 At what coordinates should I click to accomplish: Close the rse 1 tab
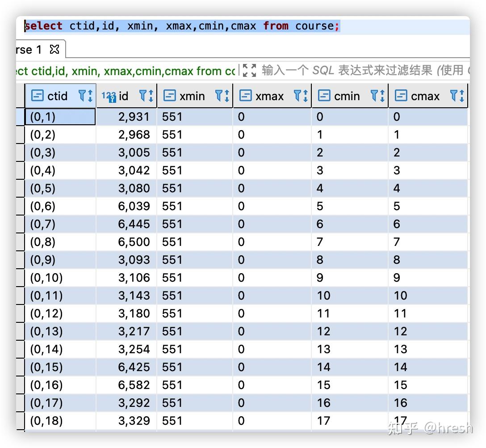(54, 50)
